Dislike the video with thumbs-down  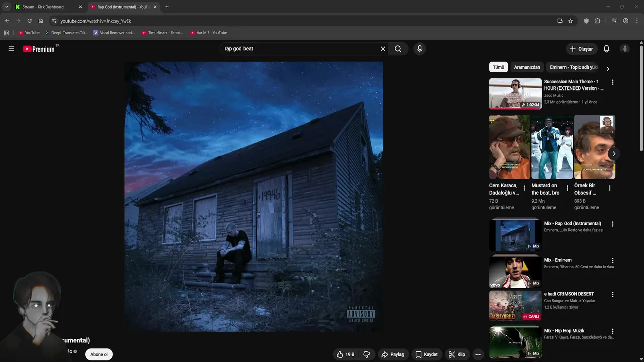(367, 354)
